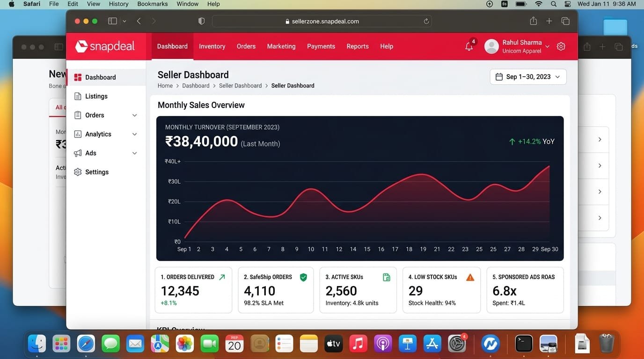Viewport: 644px width, 359px height.
Task: Open the App Store from the Dock
Action: pyautogui.click(x=432, y=344)
